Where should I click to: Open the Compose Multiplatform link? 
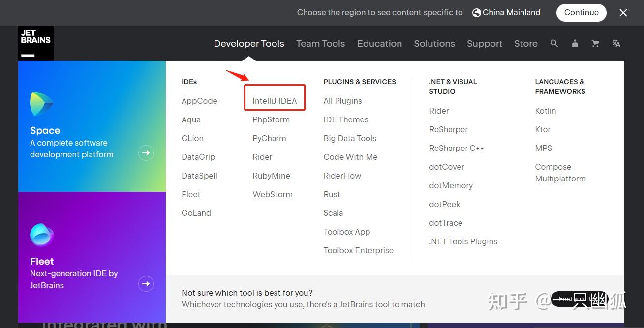(560, 173)
